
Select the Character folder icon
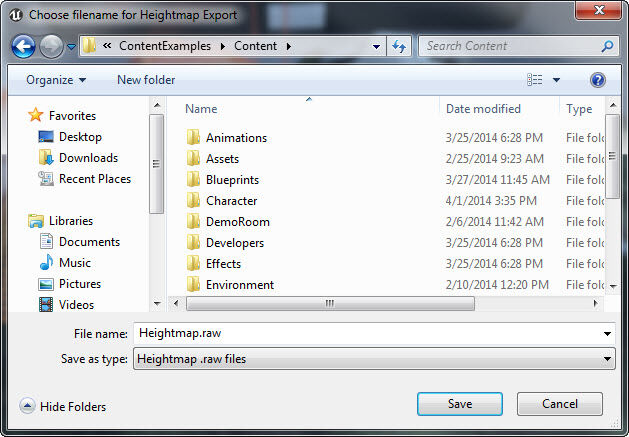tap(193, 200)
